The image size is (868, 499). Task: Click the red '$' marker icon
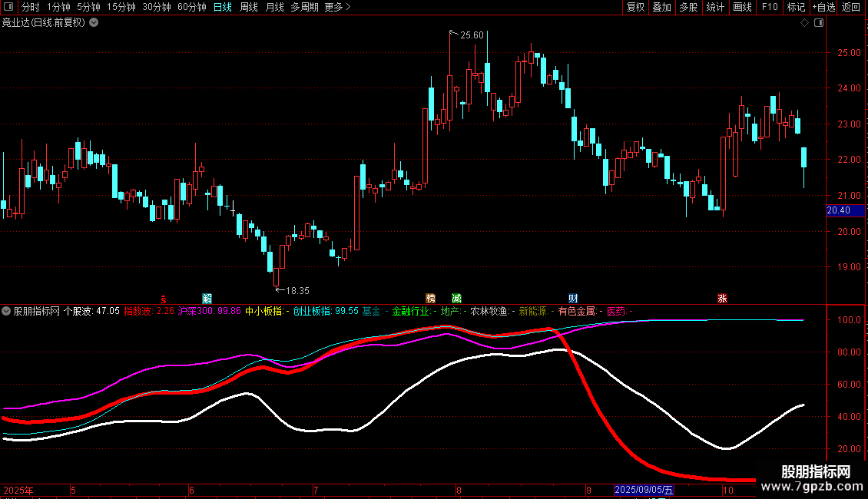(163, 298)
